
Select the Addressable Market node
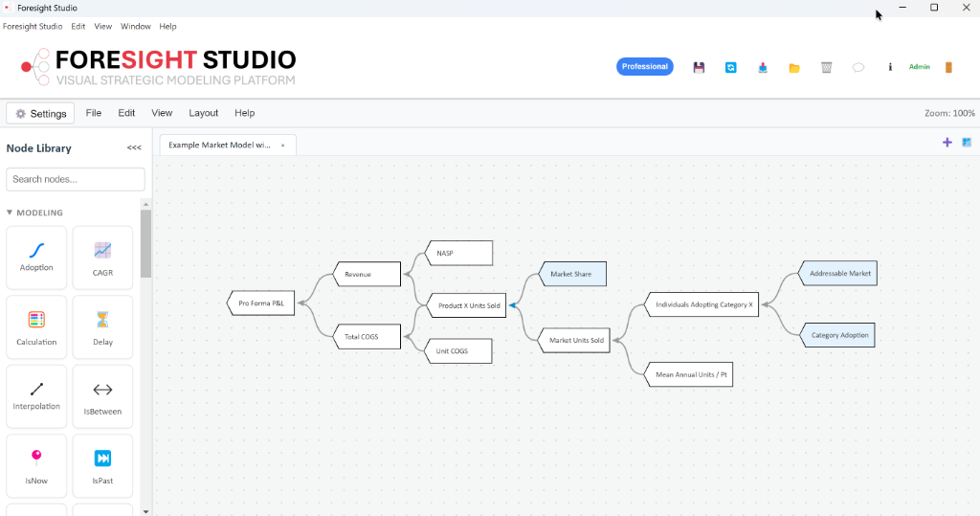pyautogui.click(x=838, y=274)
